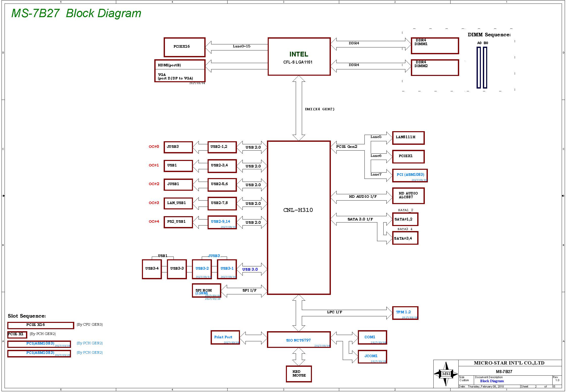Click the CNL-H310 chipset block
The width and height of the screenshot is (568, 392).
click(299, 218)
